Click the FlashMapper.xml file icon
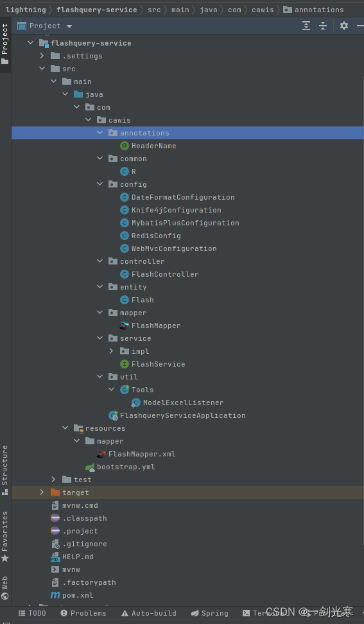Screen dimensions: 364x624 (101, 454)
